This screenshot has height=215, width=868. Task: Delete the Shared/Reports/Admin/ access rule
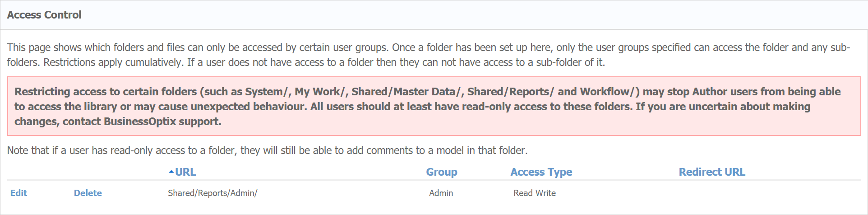[88, 193]
